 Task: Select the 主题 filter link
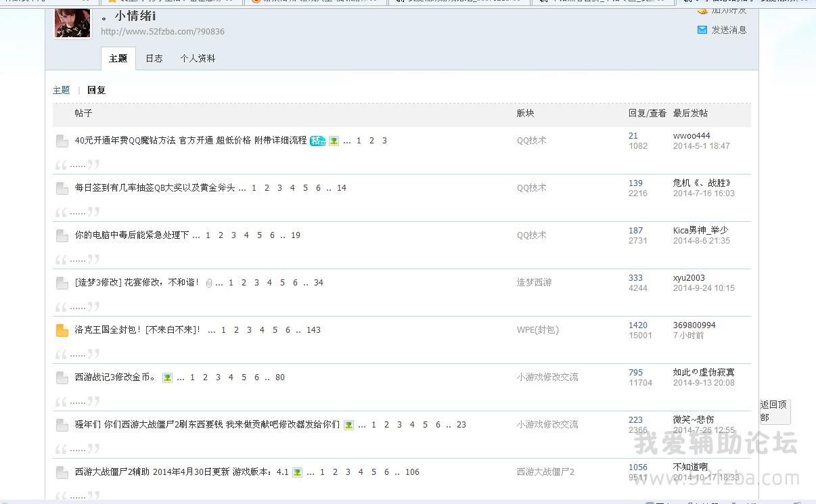coord(61,90)
